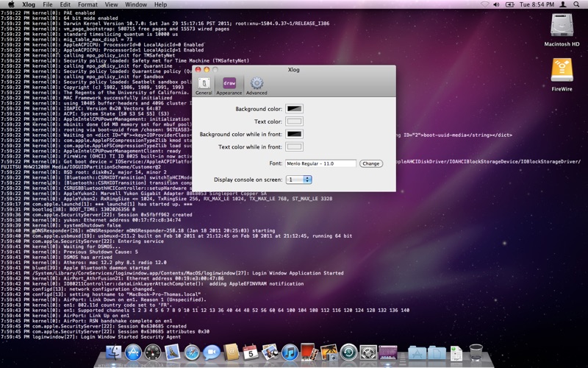Screen dimensions: 588x368
Task: Open the File menu
Action: tap(48, 4)
